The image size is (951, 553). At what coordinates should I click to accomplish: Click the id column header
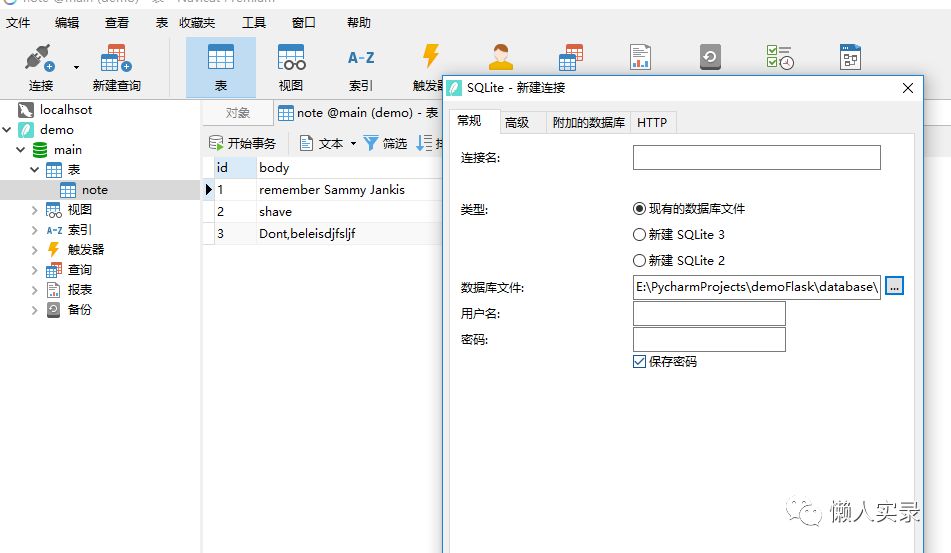point(235,167)
